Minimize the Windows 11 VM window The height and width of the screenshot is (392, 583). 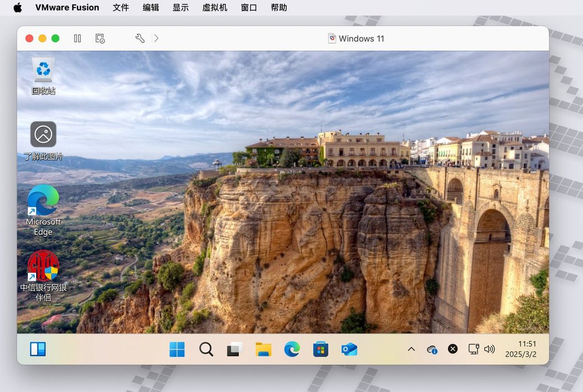click(x=43, y=38)
